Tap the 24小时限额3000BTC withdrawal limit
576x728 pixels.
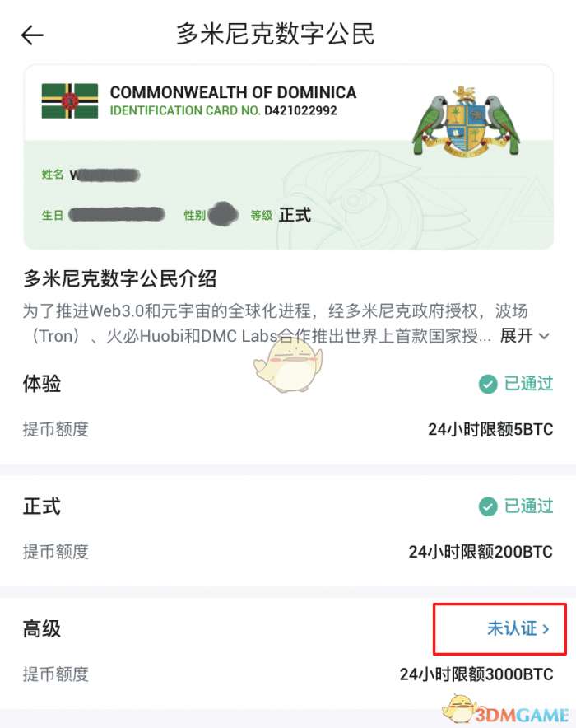[476, 674]
